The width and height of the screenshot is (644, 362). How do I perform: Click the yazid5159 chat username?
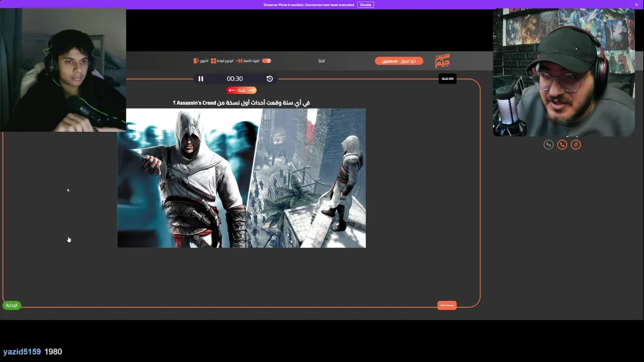pos(22,352)
